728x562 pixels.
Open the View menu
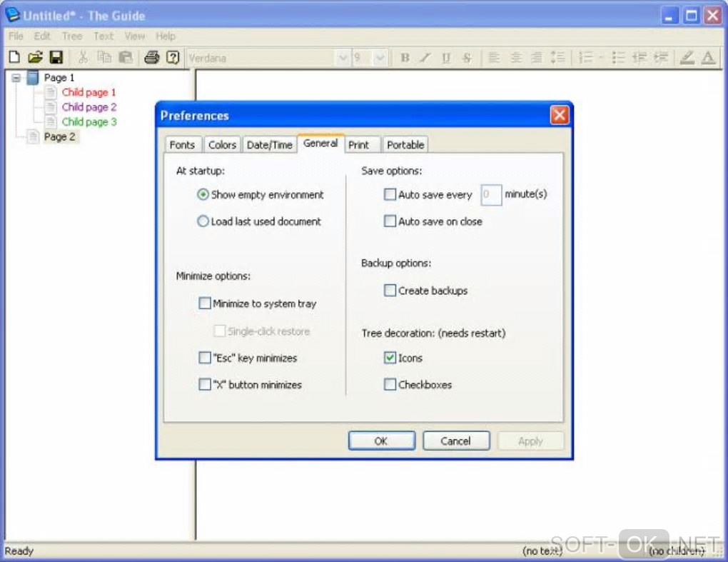pyautogui.click(x=135, y=36)
